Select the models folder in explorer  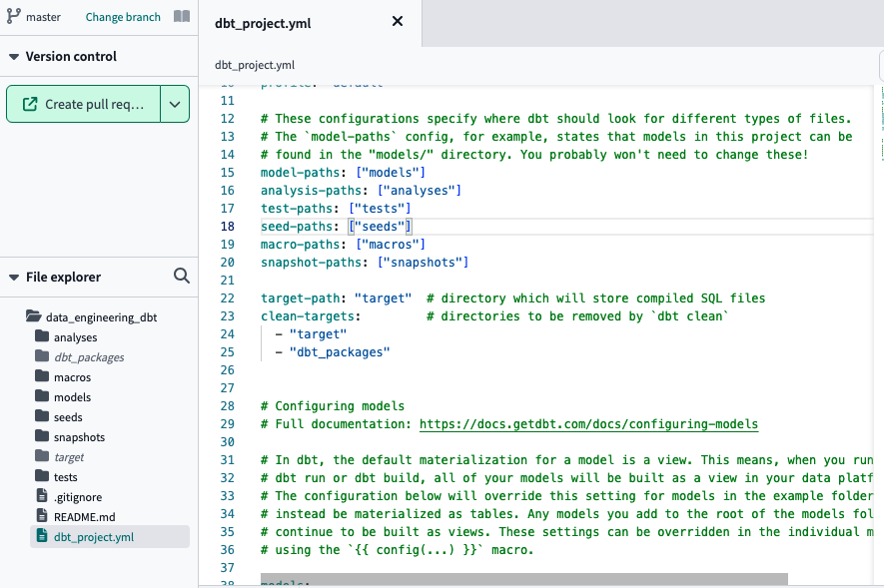coord(72,397)
